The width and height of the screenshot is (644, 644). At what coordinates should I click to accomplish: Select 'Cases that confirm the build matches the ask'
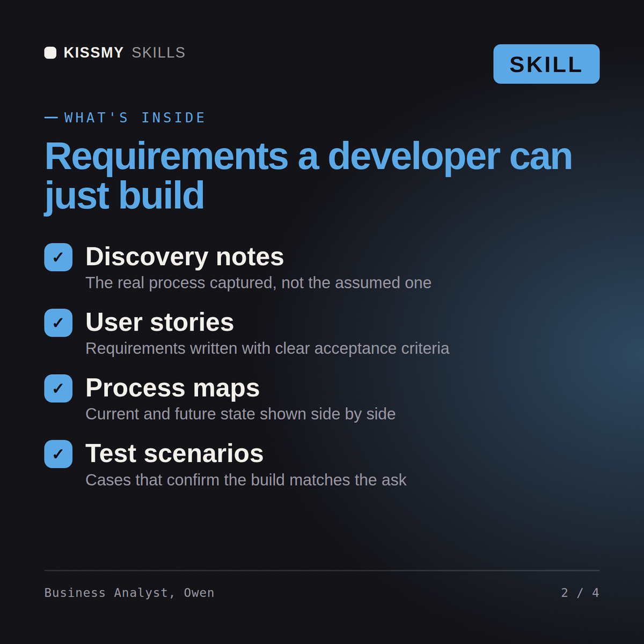coord(246,480)
